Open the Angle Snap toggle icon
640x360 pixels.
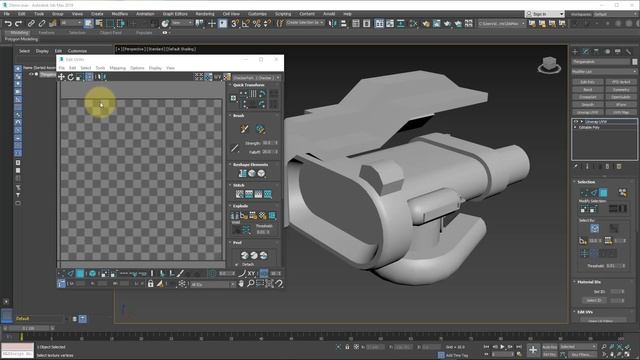click(246, 24)
